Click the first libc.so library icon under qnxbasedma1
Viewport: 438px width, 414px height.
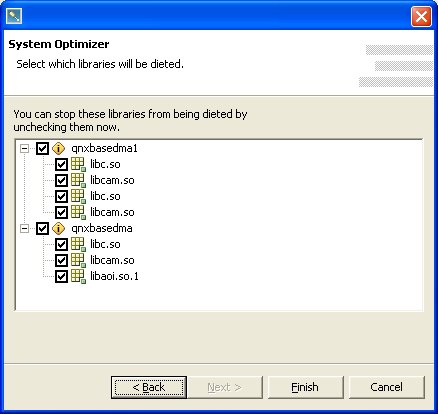click(78, 164)
